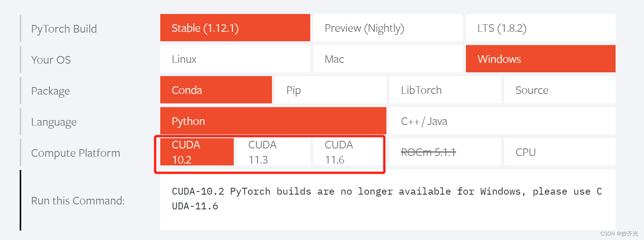Screen dimensions: 644x240
Task: Select CPU as the compute platform
Action: [x=560, y=152]
